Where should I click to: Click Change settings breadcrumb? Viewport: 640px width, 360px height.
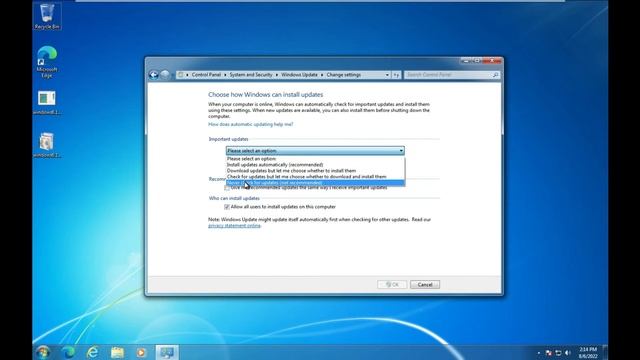coord(343,75)
